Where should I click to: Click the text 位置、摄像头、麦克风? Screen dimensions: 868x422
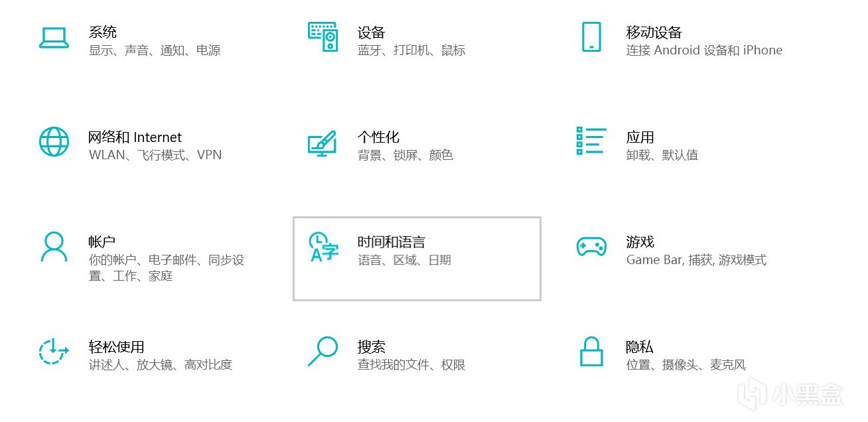(x=686, y=365)
